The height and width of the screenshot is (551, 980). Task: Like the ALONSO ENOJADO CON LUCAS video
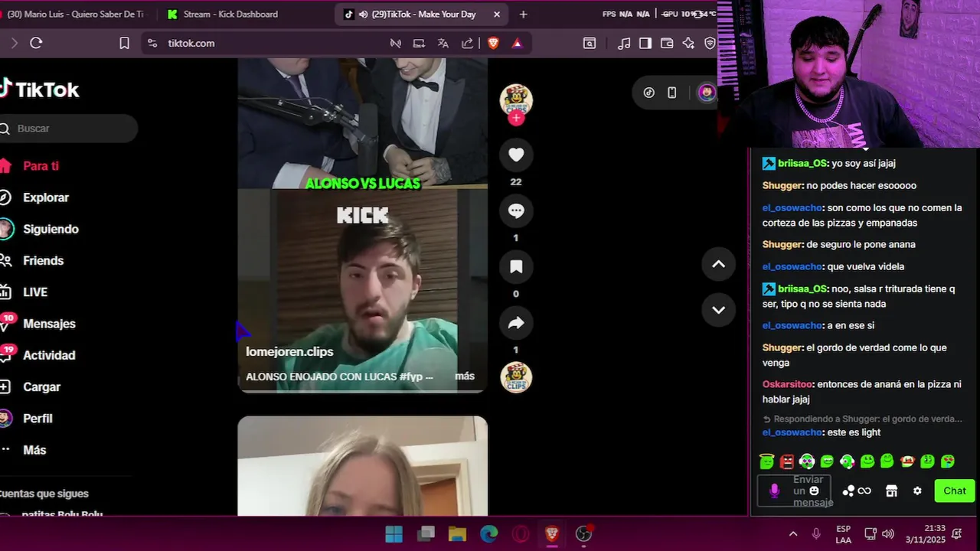pos(516,155)
